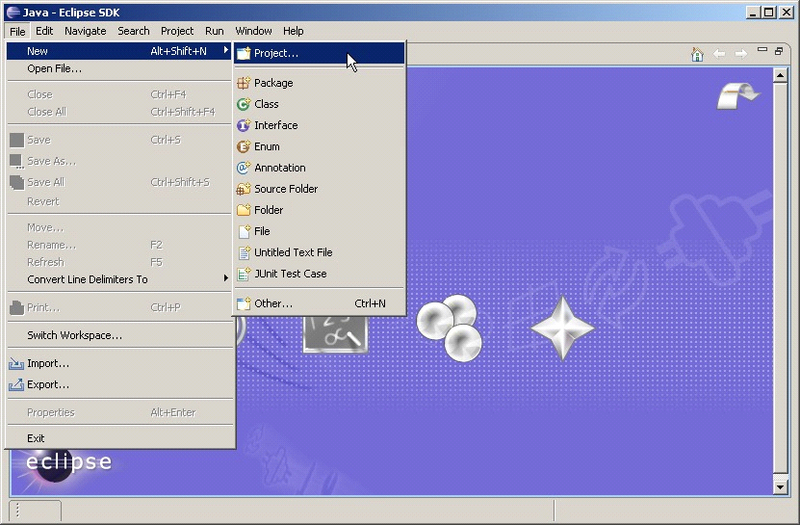Select Untitled Text File entry
This screenshot has width=800, height=525.
319,252
